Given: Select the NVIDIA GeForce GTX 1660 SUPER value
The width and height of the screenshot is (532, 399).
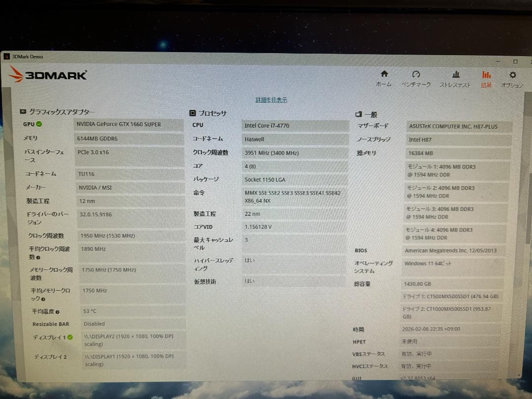Looking at the screenshot, I should coord(129,125).
